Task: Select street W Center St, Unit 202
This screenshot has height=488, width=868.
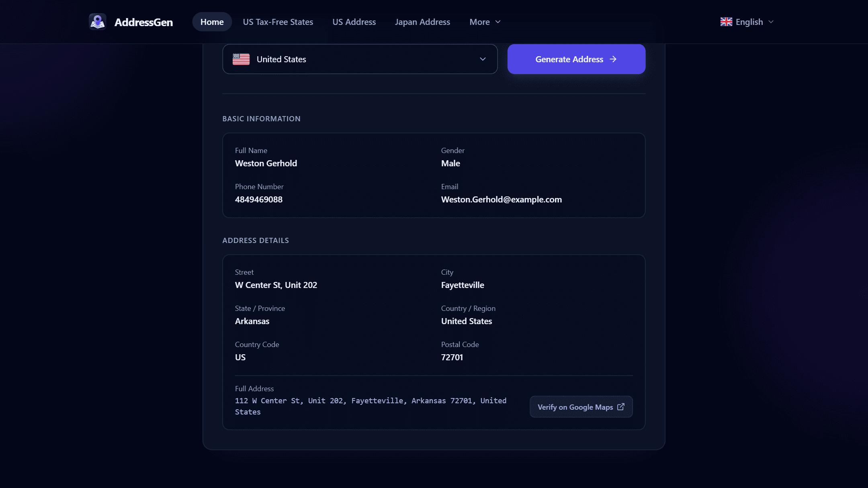Action: coord(276,285)
